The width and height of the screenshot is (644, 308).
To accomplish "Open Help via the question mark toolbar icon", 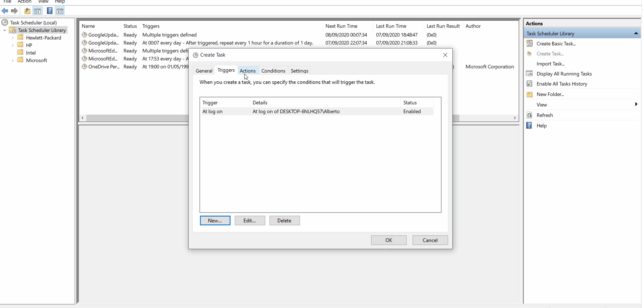I will [50, 11].
